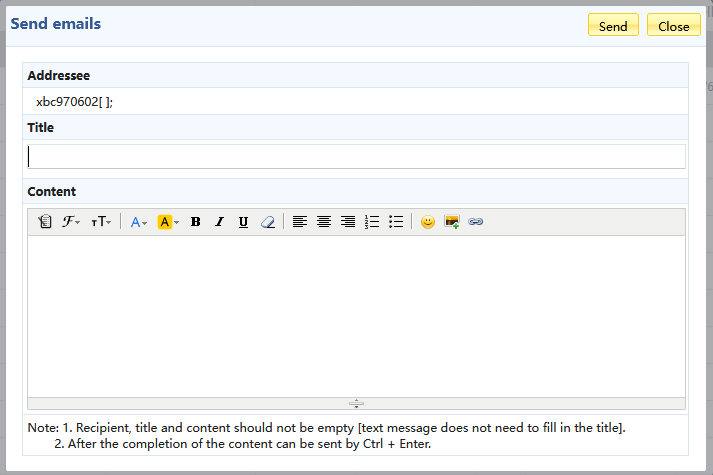Click into the Title input field
713x475 pixels.
point(356,157)
